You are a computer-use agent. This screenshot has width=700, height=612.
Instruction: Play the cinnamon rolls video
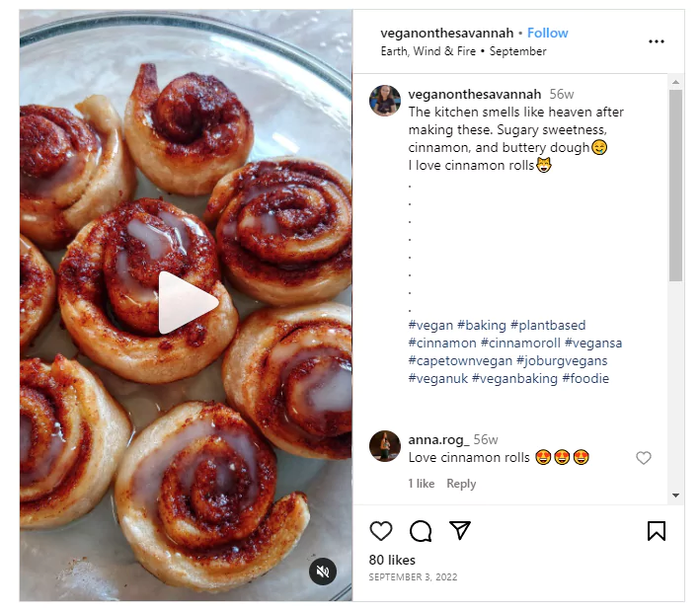(x=187, y=303)
